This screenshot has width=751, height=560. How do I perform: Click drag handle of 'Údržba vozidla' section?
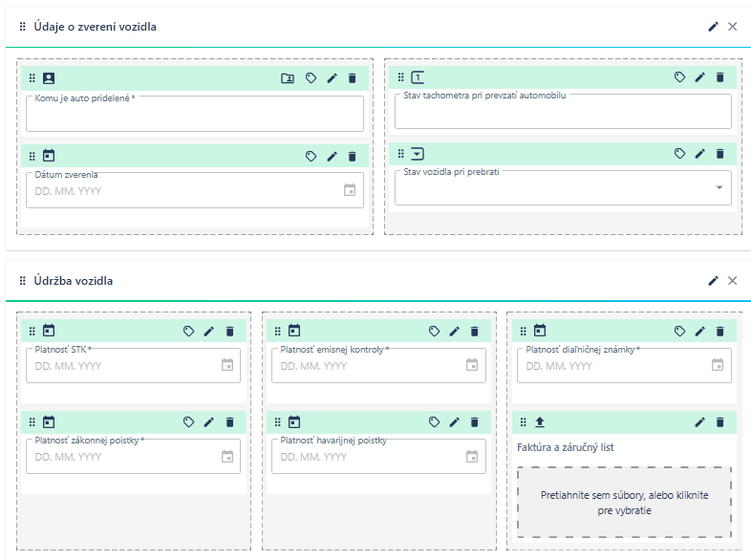(23, 281)
